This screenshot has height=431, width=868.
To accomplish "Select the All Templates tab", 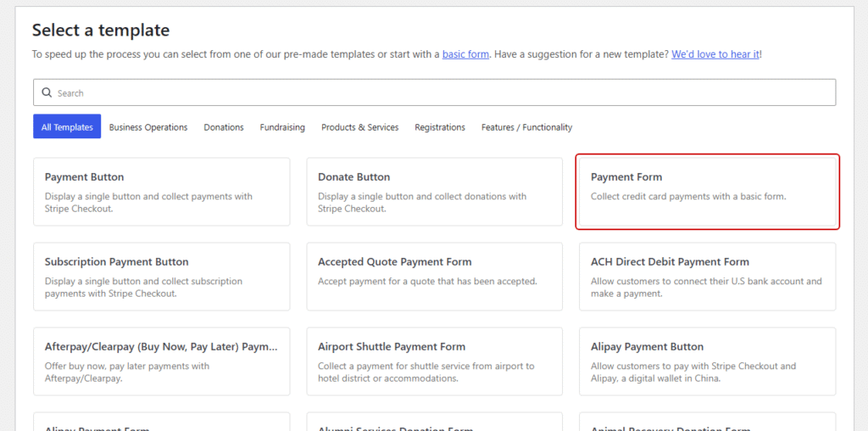I will pos(67,127).
